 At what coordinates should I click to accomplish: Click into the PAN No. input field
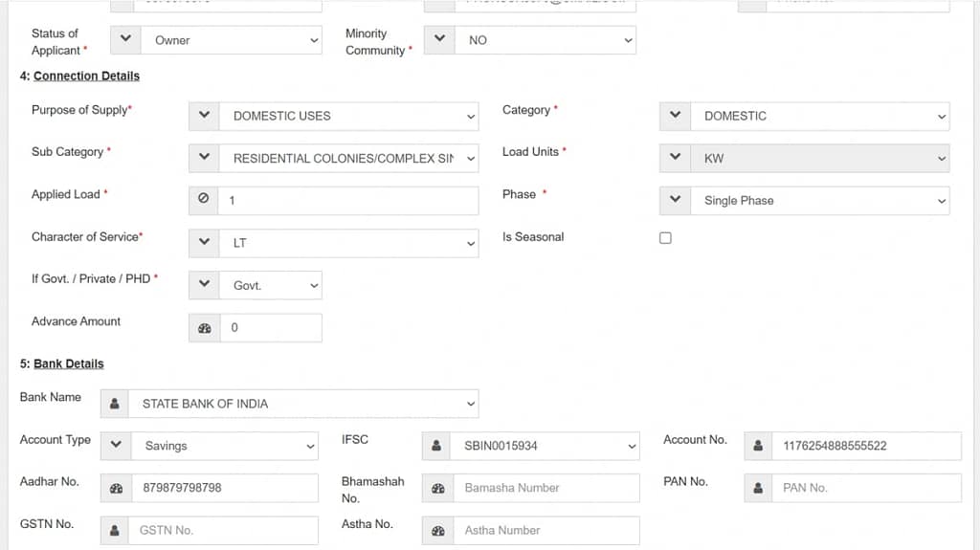tap(866, 488)
